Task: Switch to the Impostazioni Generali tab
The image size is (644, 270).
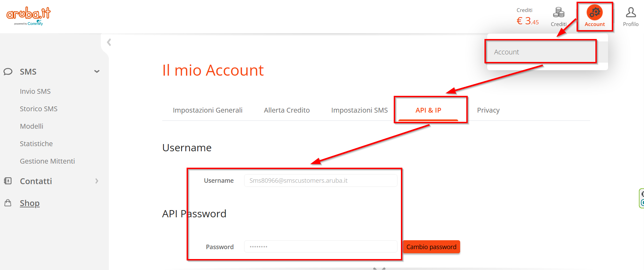Action: coord(207,110)
